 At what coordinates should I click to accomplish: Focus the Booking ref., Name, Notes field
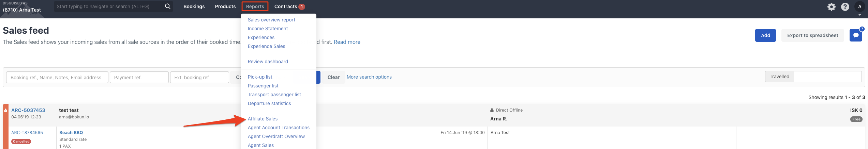pos(57,77)
